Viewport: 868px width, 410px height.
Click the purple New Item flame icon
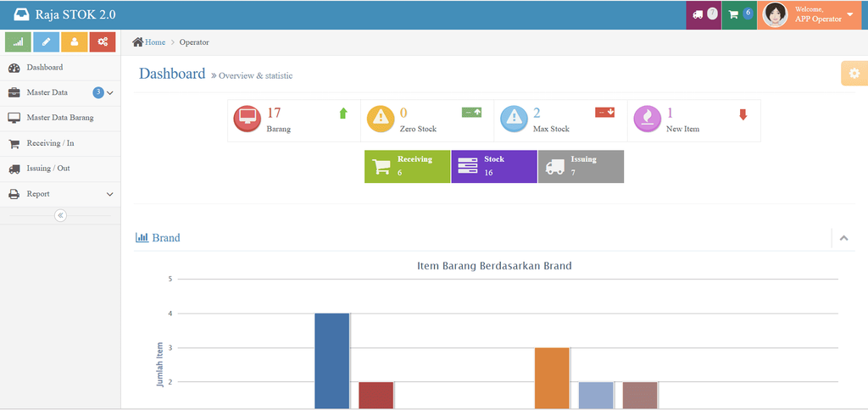point(647,119)
